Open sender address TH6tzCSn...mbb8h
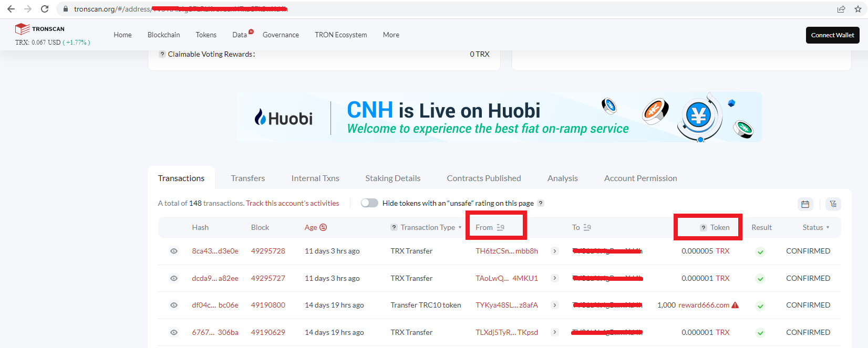Screen dimensions: 868x348 507,251
